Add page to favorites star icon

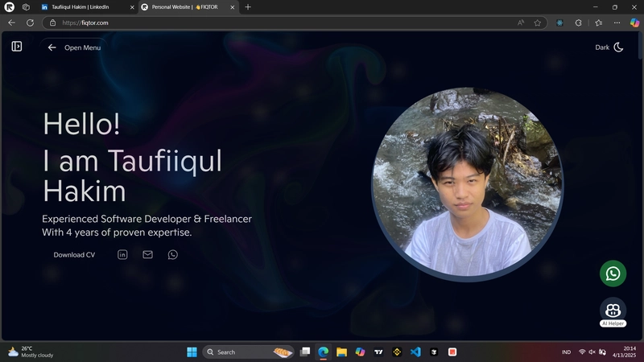click(537, 23)
